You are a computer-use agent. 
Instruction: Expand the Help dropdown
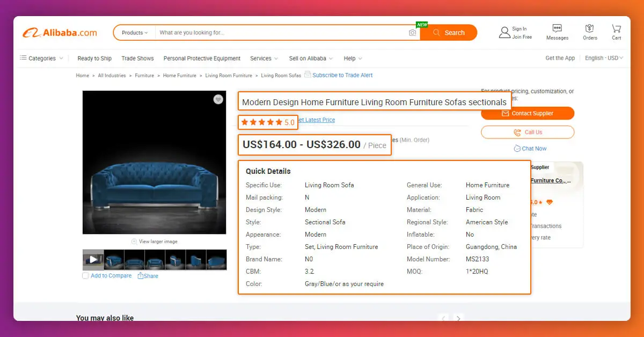353,58
